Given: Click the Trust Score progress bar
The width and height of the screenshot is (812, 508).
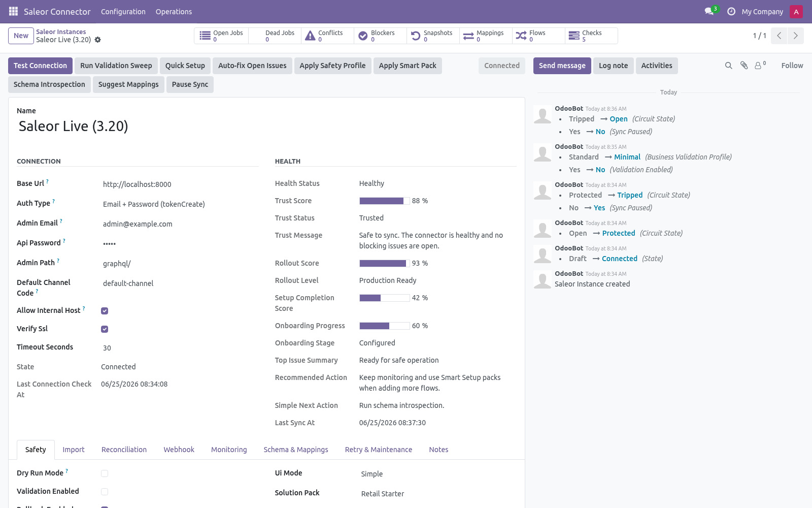Looking at the screenshot, I should pos(384,201).
